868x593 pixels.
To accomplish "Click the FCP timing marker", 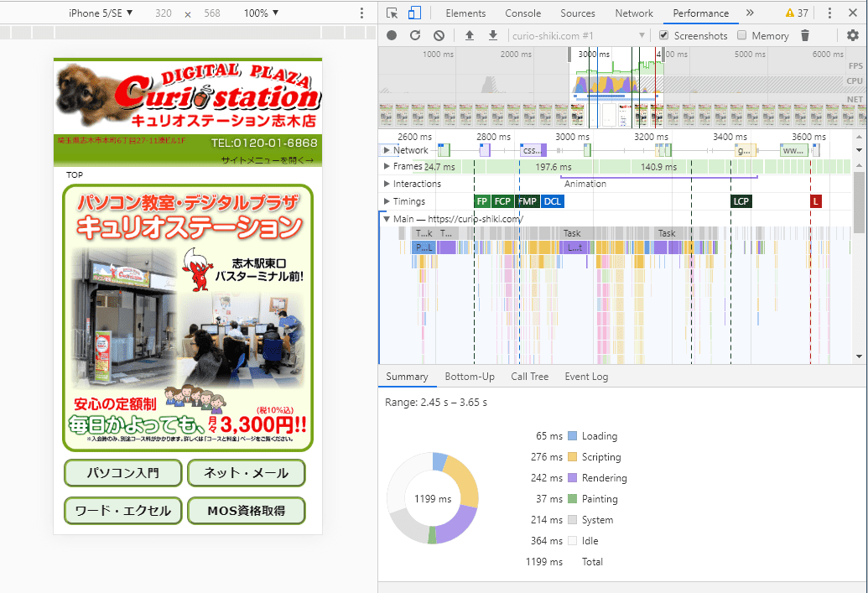I will 502,201.
